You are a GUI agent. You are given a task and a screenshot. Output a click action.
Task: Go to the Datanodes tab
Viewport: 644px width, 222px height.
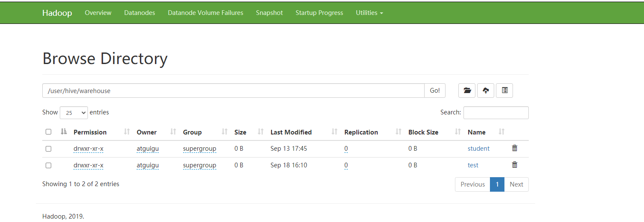tap(140, 13)
